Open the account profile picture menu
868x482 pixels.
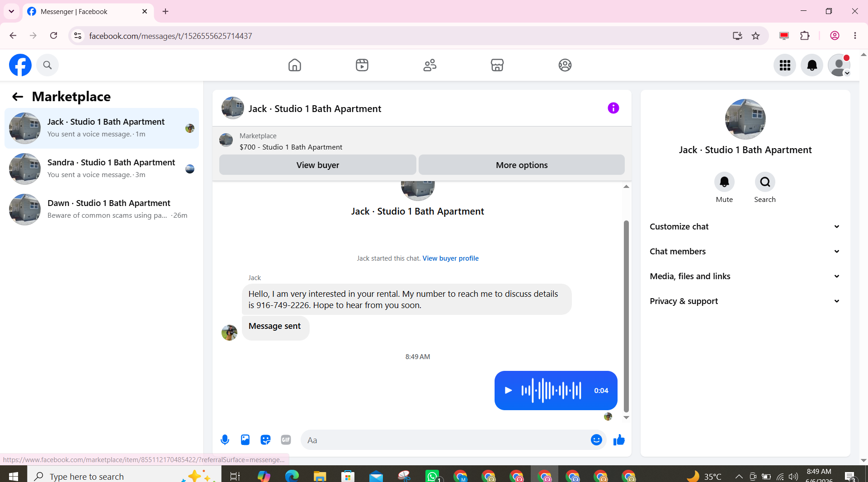[x=839, y=66]
